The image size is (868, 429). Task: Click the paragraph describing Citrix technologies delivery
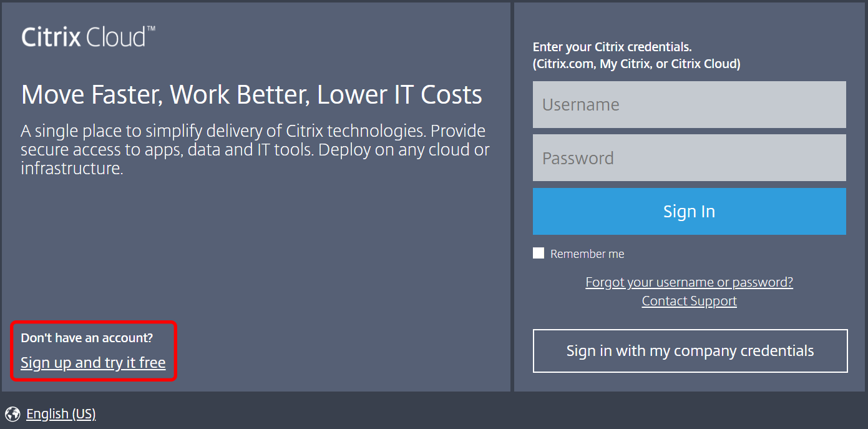click(x=255, y=150)
